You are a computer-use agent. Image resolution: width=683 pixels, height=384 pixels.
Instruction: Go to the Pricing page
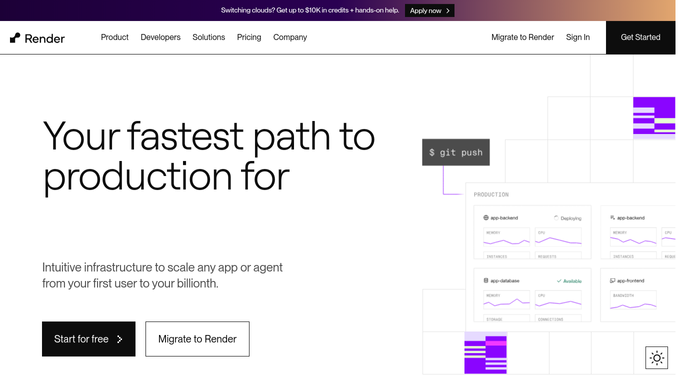point(249,37)
